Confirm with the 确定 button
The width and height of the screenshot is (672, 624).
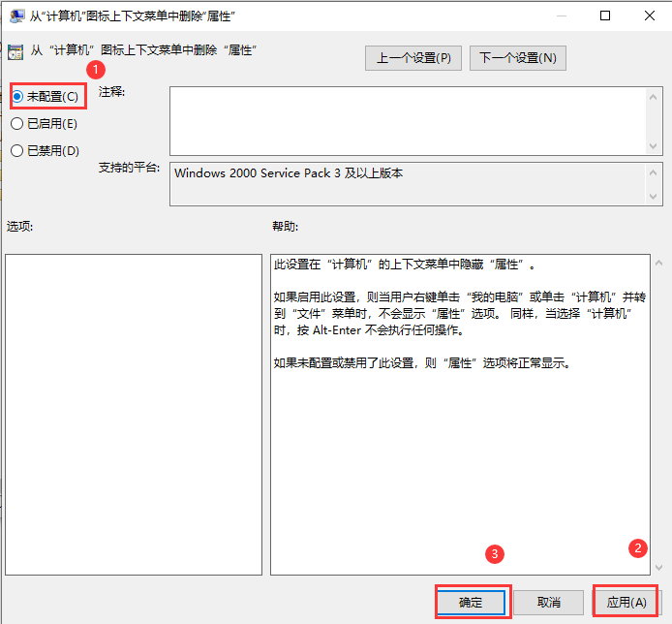pyautogui.click(x=471, y=602)
